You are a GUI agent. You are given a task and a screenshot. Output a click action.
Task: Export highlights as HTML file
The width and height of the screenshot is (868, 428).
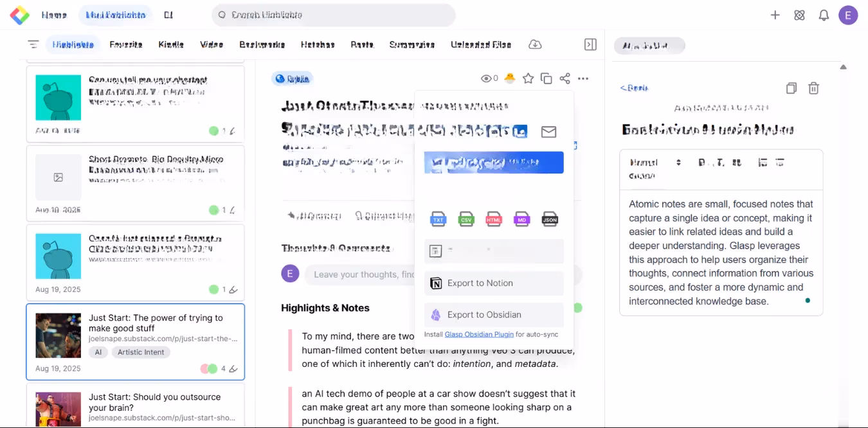(x=494, y=218)
